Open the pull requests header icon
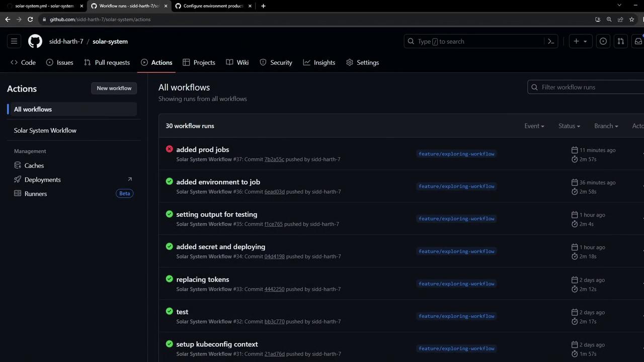 pos(621,41)
